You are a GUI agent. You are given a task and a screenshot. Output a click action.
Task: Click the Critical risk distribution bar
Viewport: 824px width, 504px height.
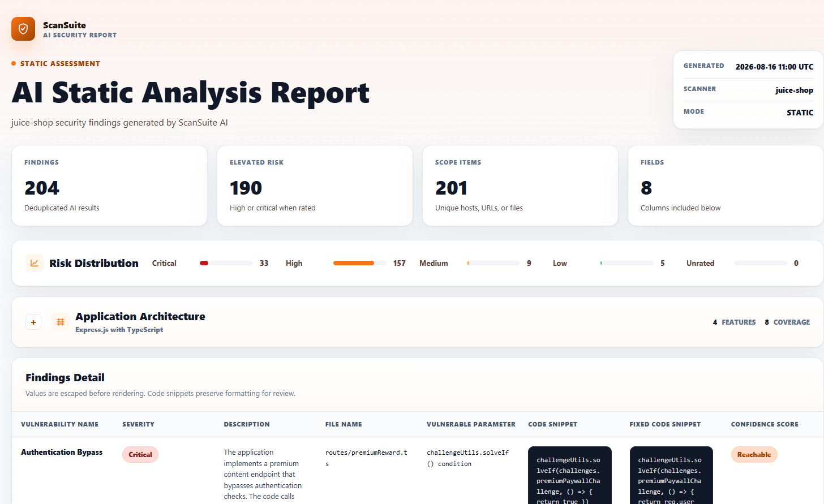pyautogui.click(x=226, y=263)
